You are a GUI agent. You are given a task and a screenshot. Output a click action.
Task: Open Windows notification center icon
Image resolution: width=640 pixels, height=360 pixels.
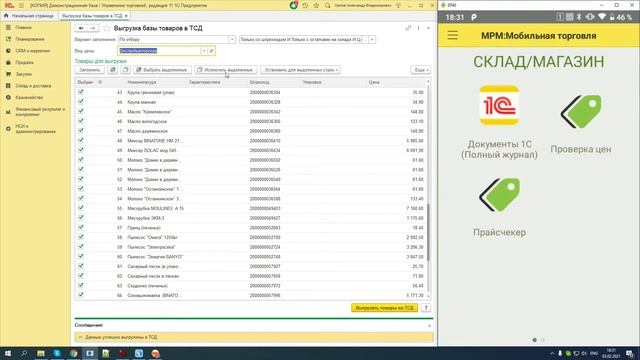pos(630,353)
